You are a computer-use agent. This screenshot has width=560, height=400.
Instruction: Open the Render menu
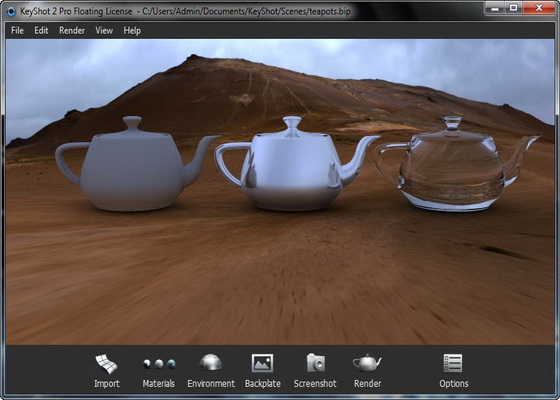[x=72, y=31]
